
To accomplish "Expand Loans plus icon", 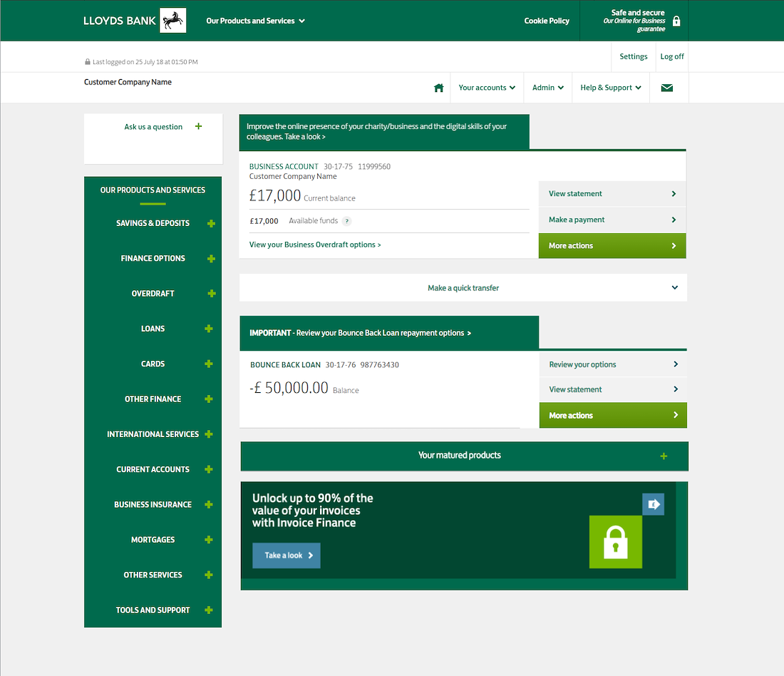I will pyautogui.click(x=209, y=329).
